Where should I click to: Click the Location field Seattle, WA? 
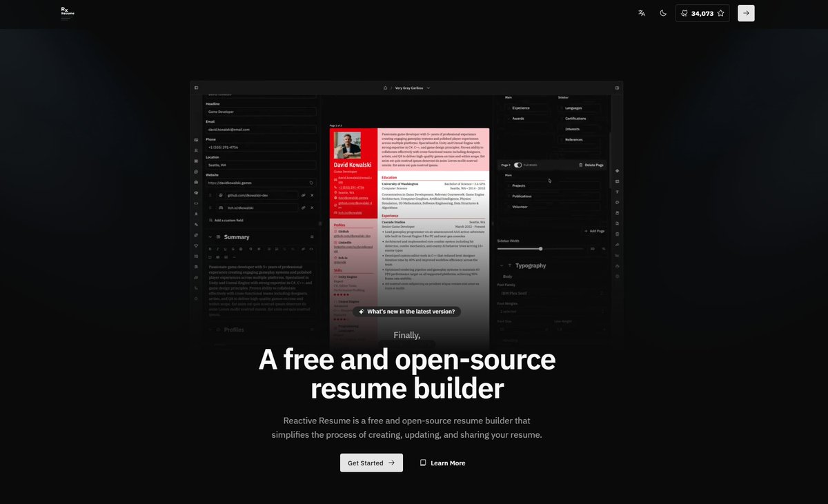pyautogui.click(x=261, y=165)
